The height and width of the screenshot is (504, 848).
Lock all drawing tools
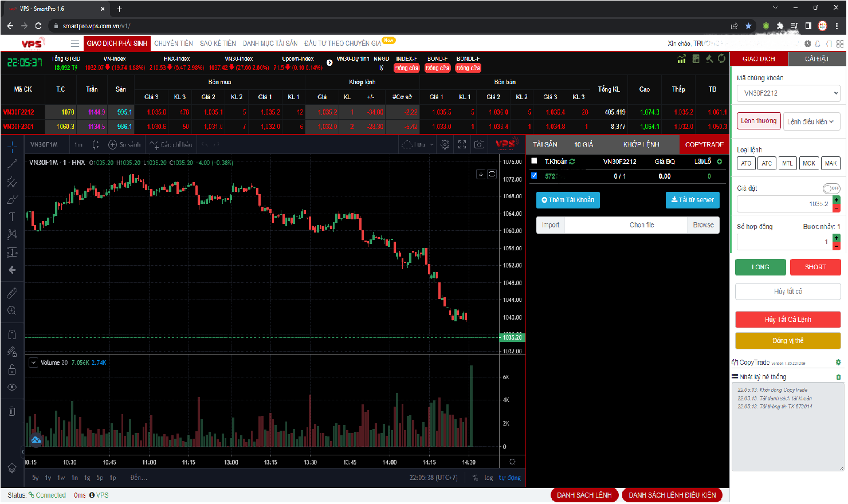(x=12, y=369)
